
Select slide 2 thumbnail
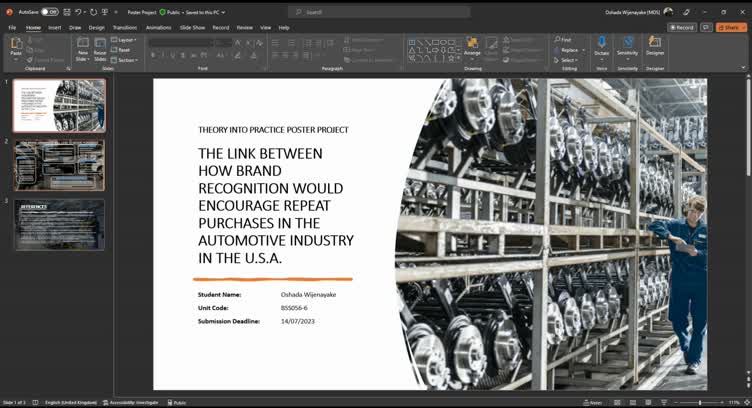tap(59, 165)
